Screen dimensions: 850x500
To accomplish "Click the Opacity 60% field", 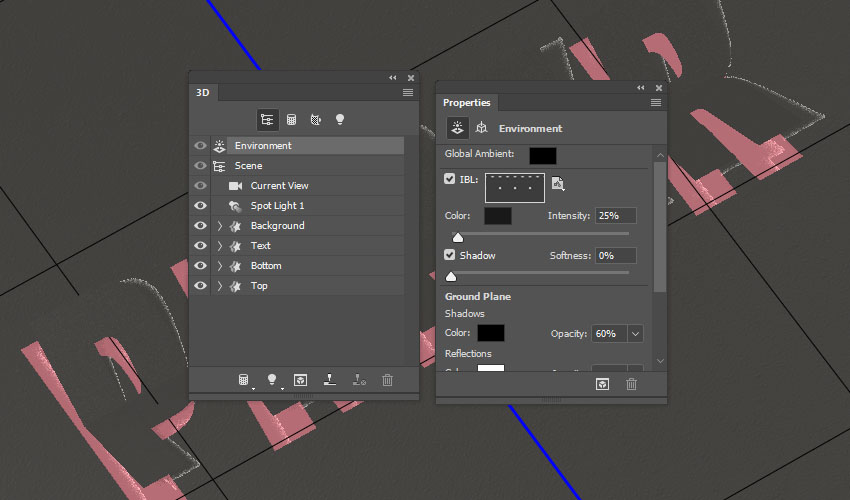I will coord(610,334).
